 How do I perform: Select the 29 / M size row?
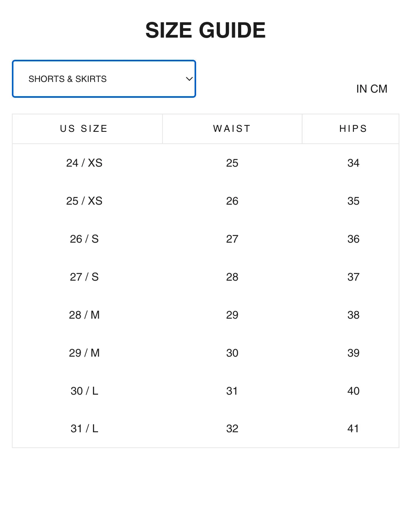pos(206,353)
